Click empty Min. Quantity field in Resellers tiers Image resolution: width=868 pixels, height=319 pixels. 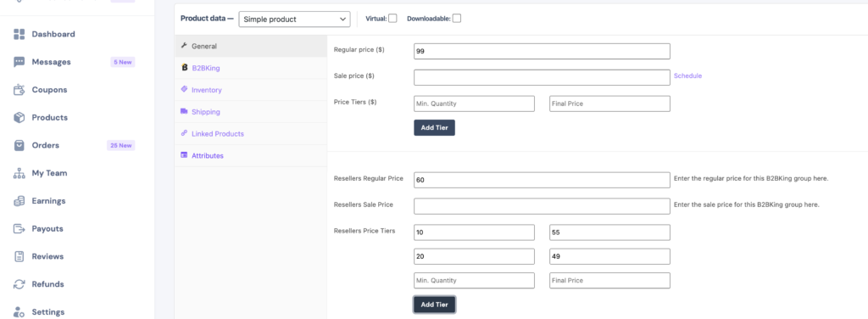click(475, 280)
